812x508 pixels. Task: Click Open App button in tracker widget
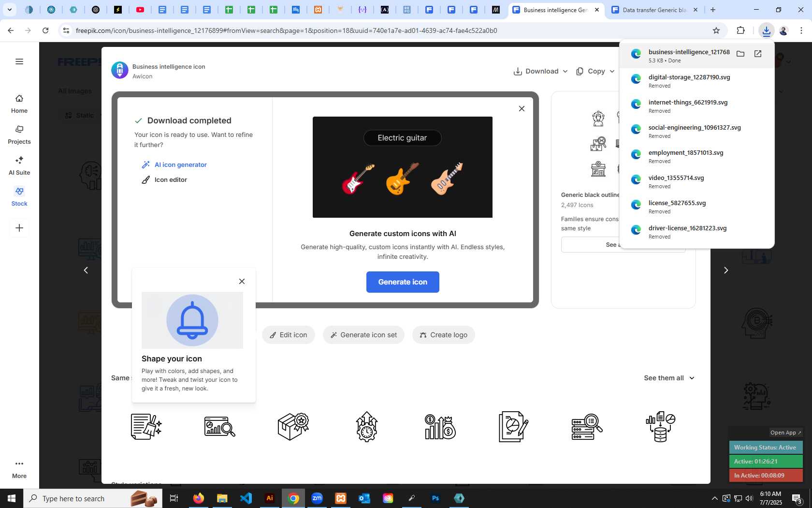(785, 433)
